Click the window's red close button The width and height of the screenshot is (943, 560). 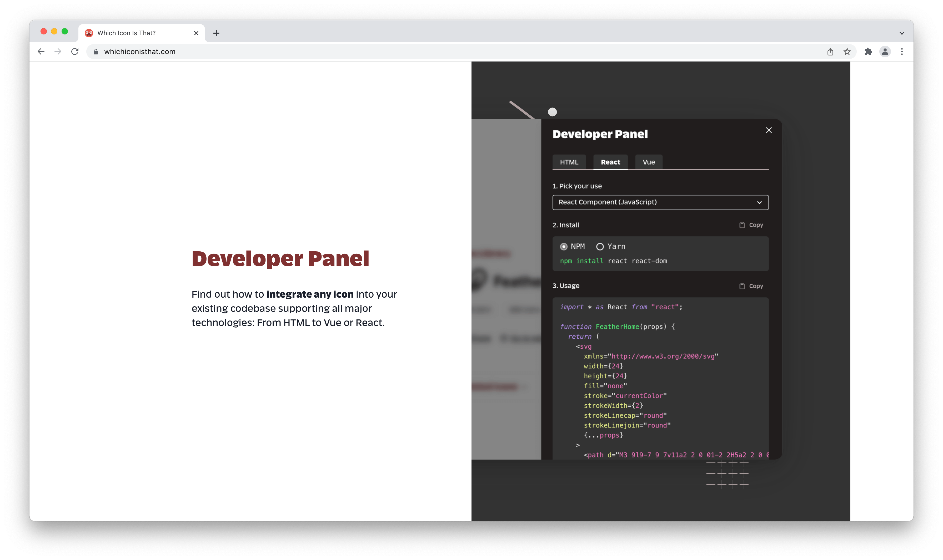click(43, 31)
